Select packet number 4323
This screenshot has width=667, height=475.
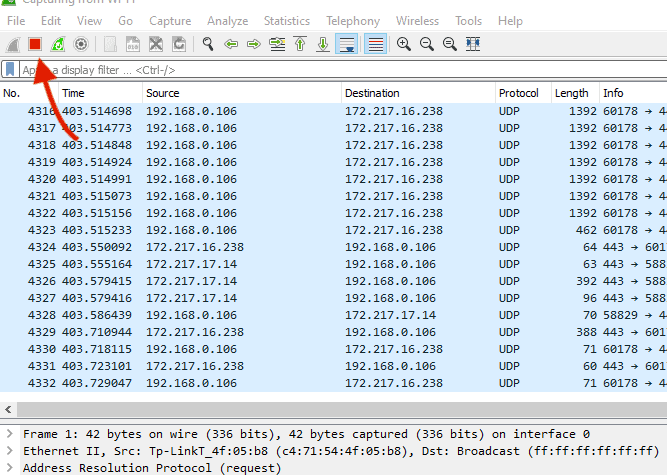coord(334,230)
